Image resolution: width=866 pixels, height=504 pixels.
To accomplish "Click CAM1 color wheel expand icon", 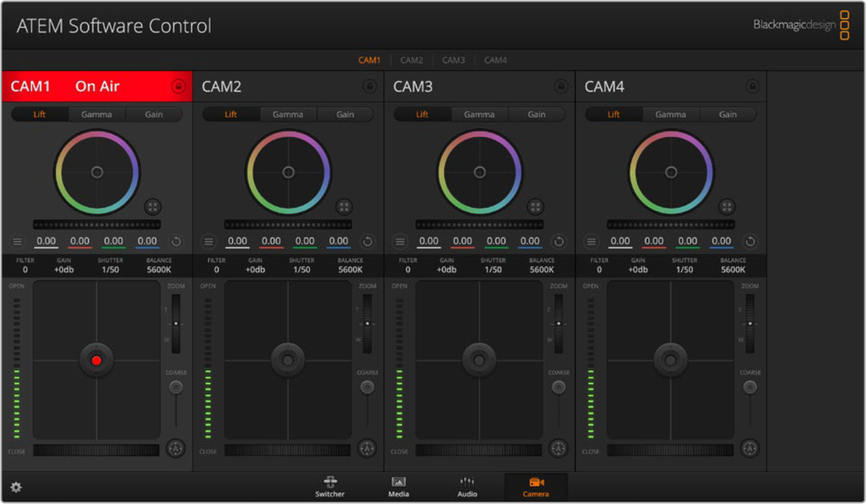I will 153,207.
